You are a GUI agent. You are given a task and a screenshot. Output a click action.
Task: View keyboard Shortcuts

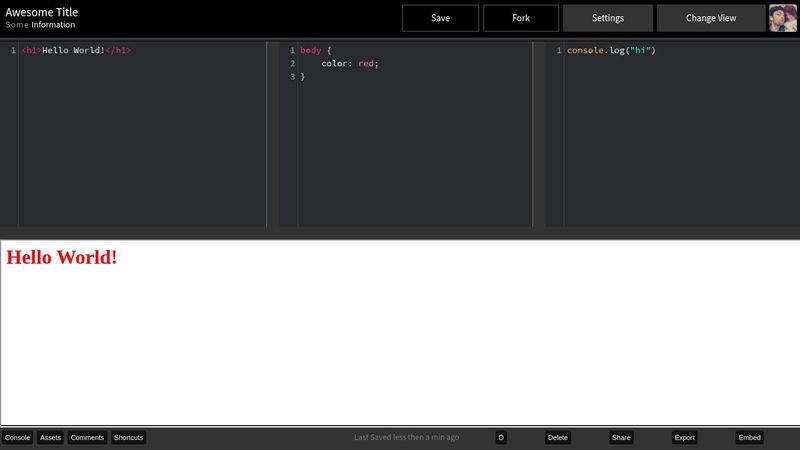pos(129,437)
